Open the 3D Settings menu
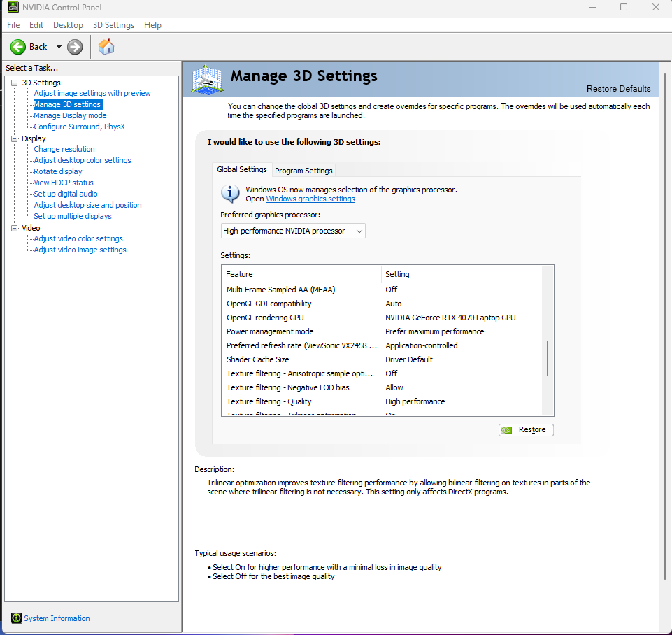 coord(113,25)
